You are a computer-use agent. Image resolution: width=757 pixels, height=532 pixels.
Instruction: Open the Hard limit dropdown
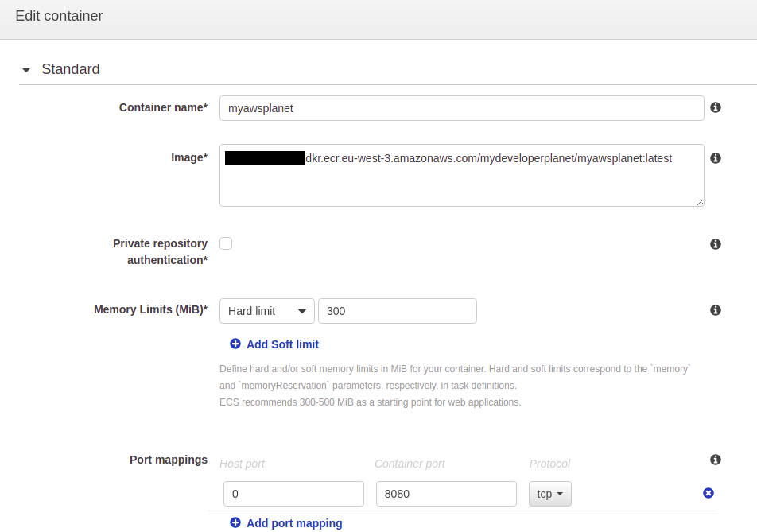point(266,311)
